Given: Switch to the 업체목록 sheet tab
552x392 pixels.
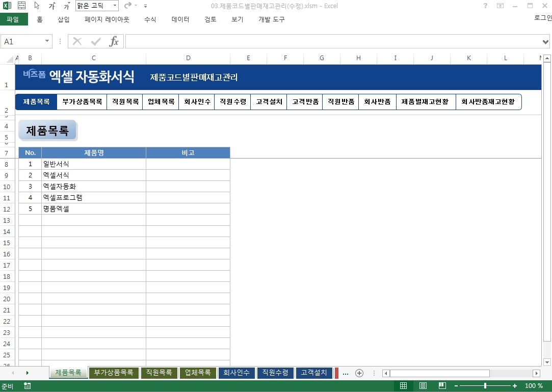Looking at the screenshot, I should (x=198, y=373).
